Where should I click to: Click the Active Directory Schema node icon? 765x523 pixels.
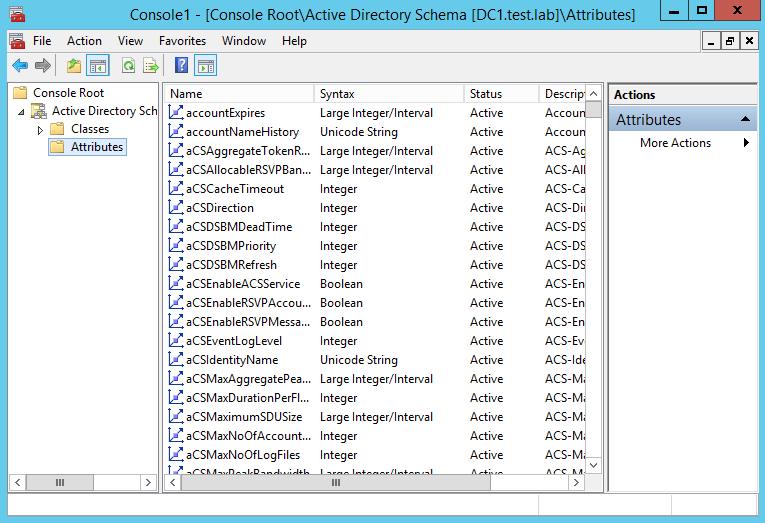39,111
